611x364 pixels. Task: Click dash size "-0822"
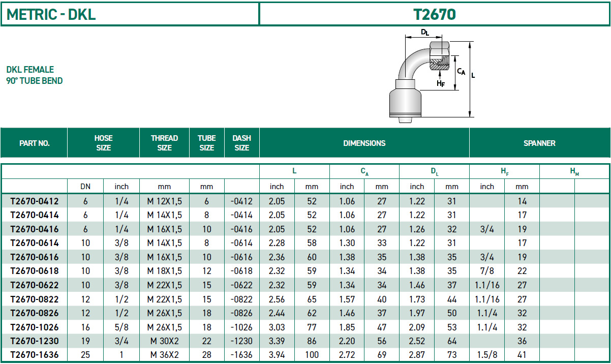point(241,299)
